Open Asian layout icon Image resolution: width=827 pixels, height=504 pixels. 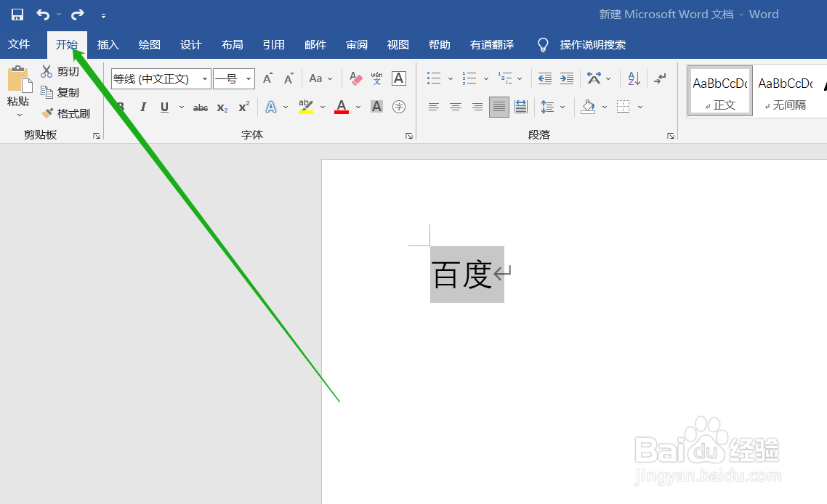click(x=594, y=78)
